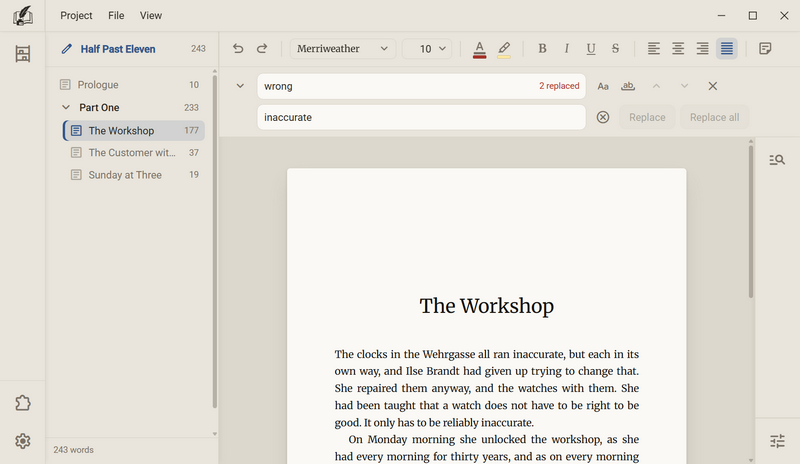This screenshot has height=464, width=800.
Task: Open the plugins puzzle-piece icon
Action: coord(22,403)
